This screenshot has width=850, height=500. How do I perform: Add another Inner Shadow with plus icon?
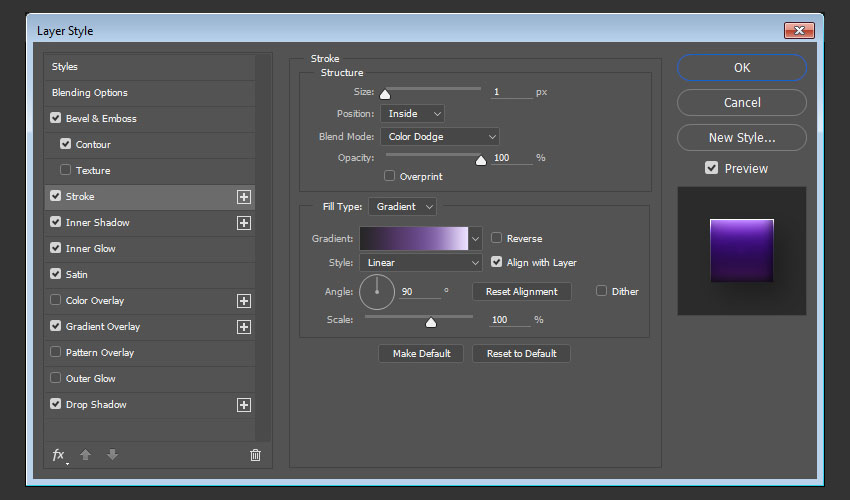tap(243, 223)
